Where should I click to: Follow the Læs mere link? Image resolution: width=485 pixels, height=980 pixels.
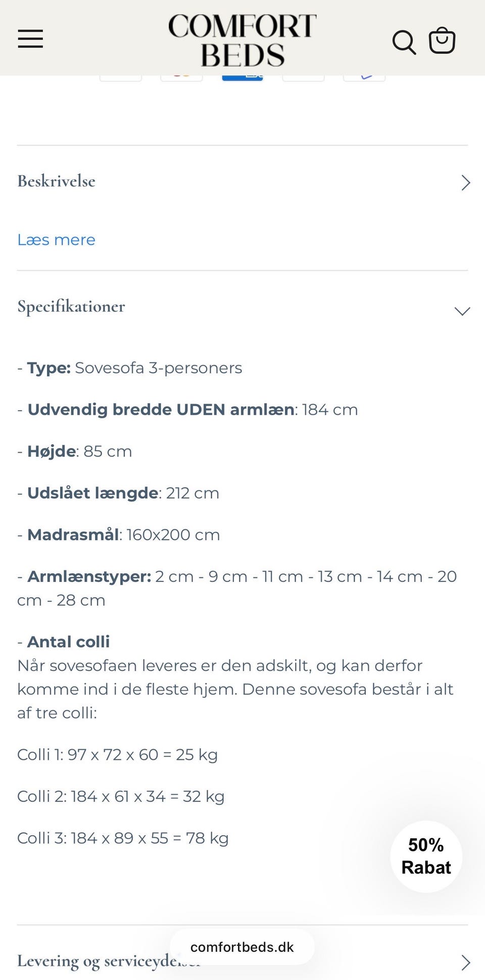pyautogui.click(x=56, y=240)
